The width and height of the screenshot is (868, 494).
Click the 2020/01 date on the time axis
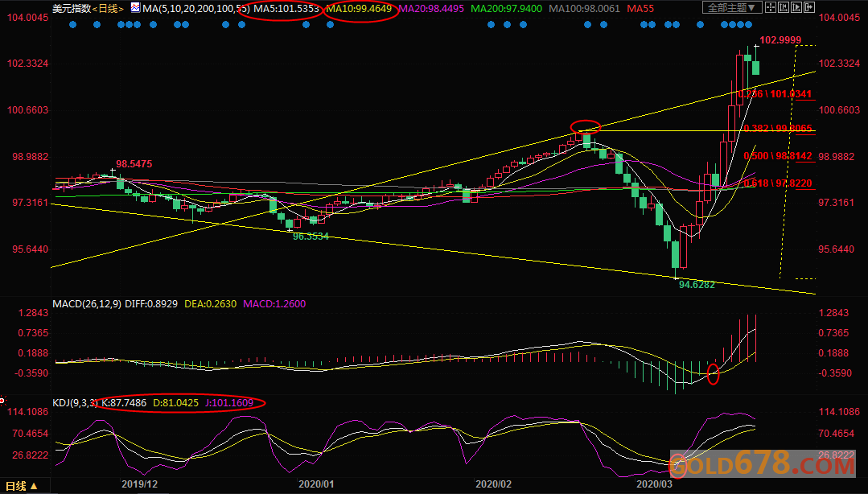click(316, 484)
